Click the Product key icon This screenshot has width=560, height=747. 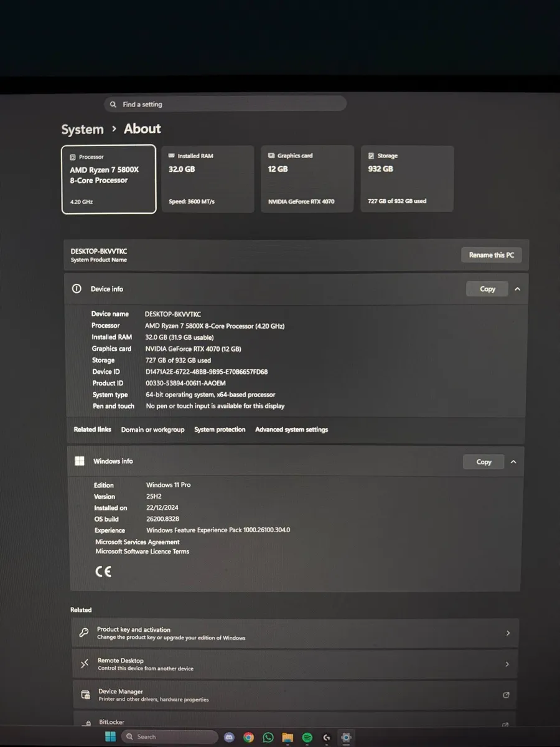[84, 632]
